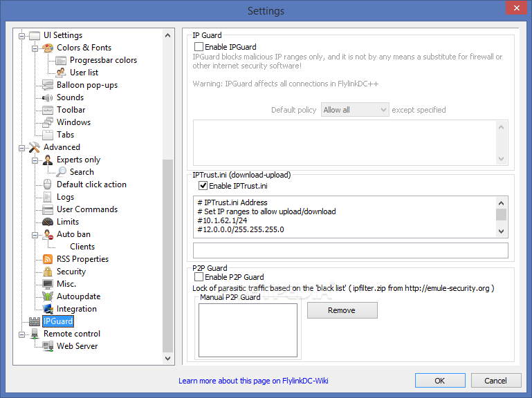Image resolution: width=532 pixels, height=398 pixels.
Task: Click the Logs document icon
Action: [48, 197]
